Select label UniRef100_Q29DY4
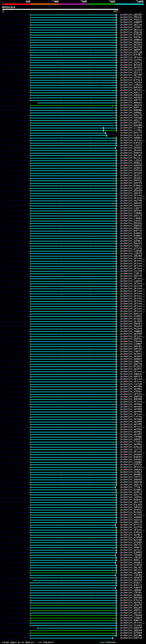Screen dimensions: 146x644 click(131, 168)
